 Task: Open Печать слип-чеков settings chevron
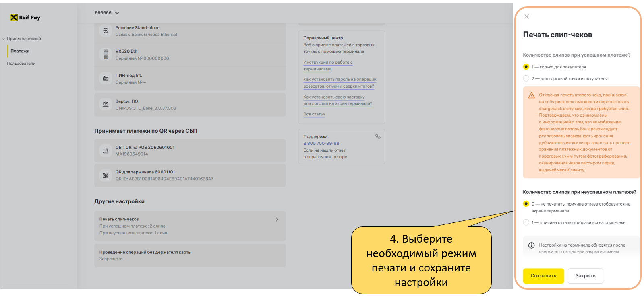[x=277, y=220]
